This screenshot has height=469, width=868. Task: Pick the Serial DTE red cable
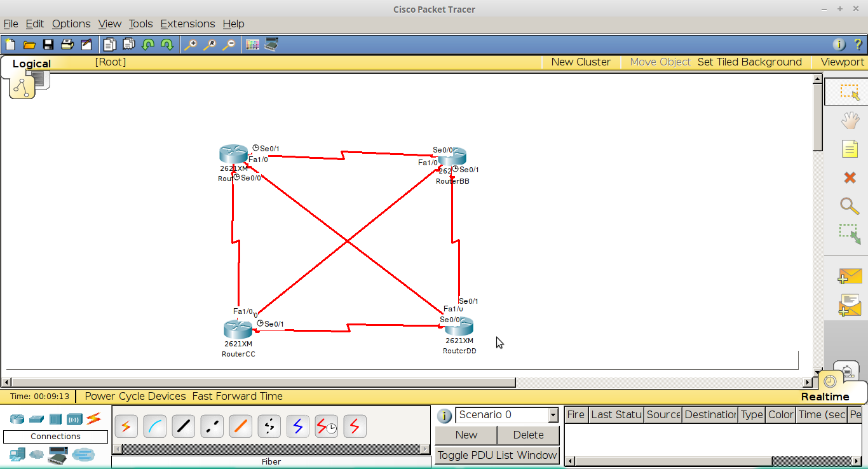[x=355, y=426]
